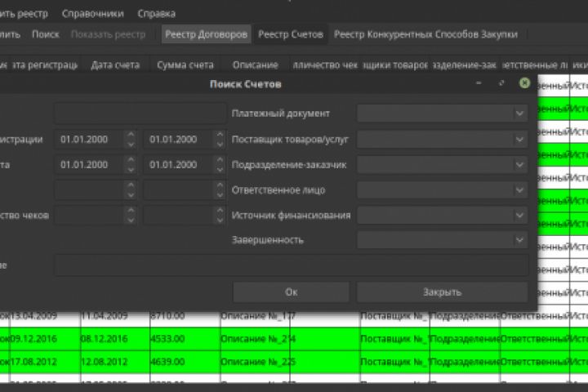Maximize the Поиск Счетов dialog

pyautogui.click(x=501, y=83)
